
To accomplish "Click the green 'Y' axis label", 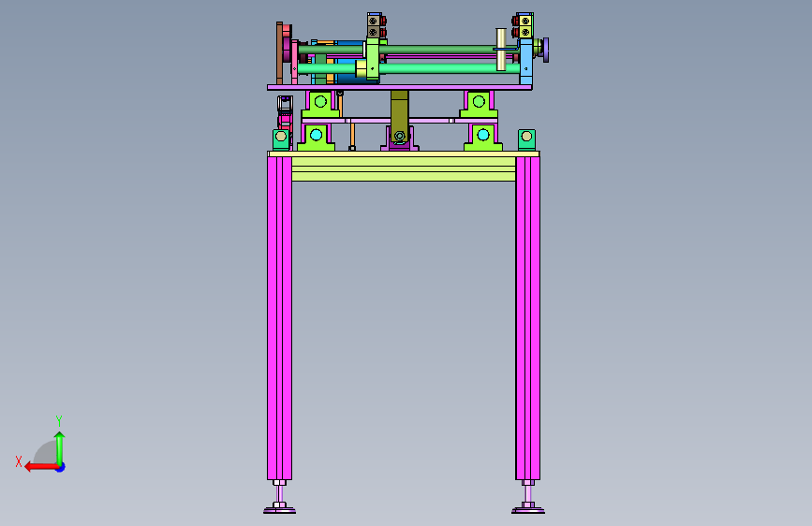I will (59, 421).
